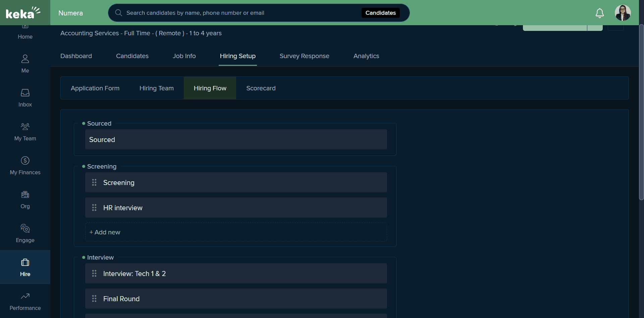The height and width of the screenshot is (318, 644).
Task: Open the Me profile section
Action: click(x=25, y=64)
